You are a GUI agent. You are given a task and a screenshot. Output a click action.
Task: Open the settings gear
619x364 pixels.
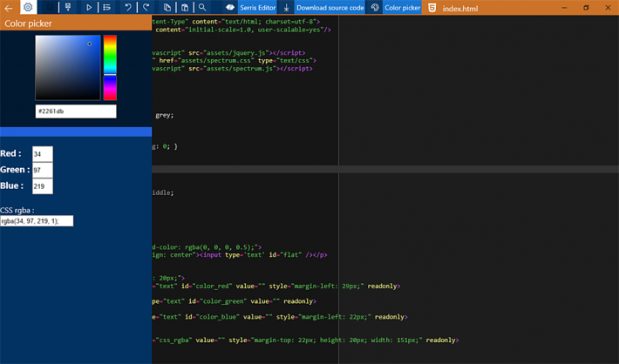[28, 7]
